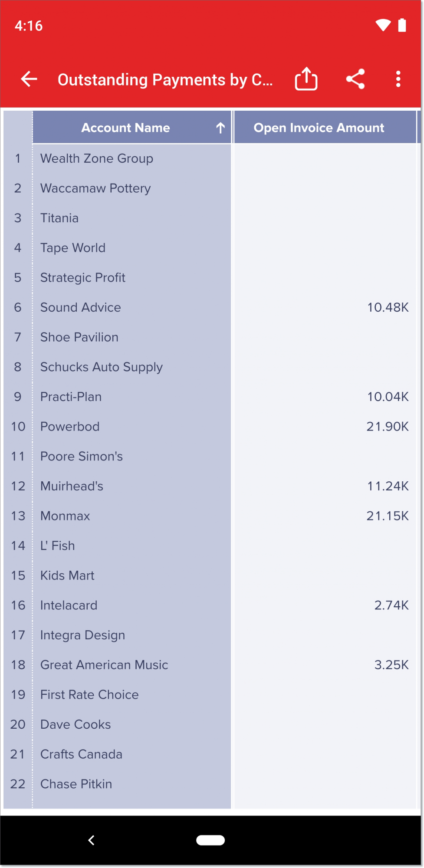Open the three-dot overflow menu
Screen dimensions: 424x868
(398, 79)
